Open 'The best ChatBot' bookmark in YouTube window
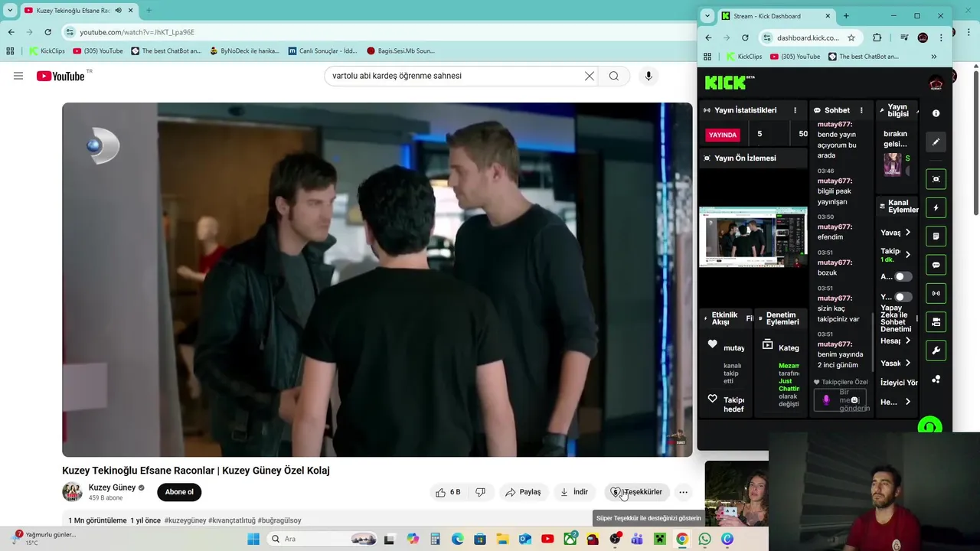Viewport: 980px width, 551px height. (166, 51)
